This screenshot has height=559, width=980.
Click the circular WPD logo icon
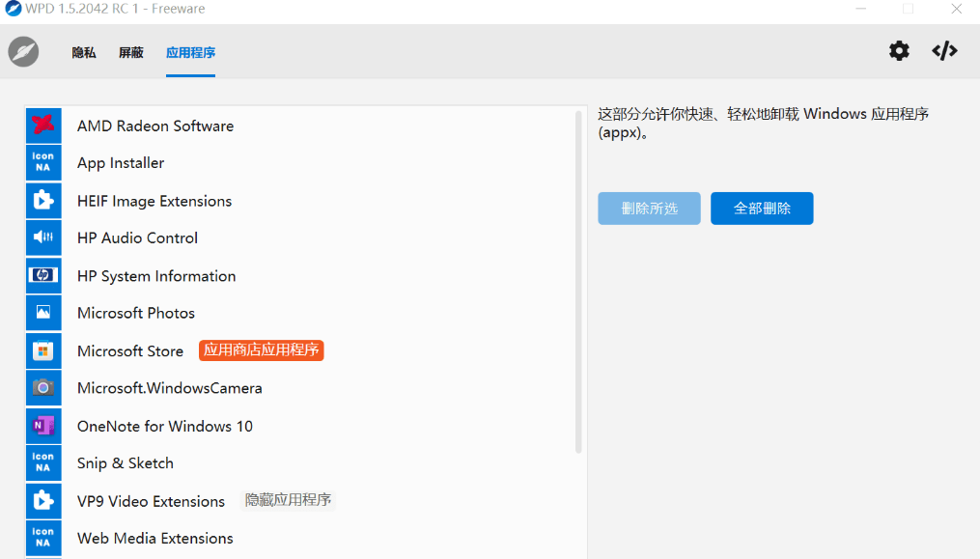(x=23, y=50)
